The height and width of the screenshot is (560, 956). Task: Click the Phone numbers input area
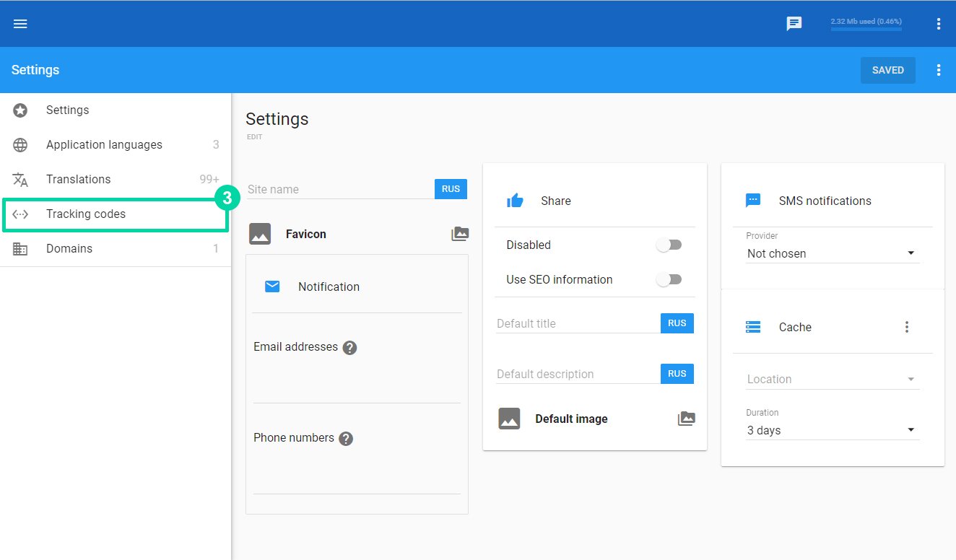tap(357, 473)
